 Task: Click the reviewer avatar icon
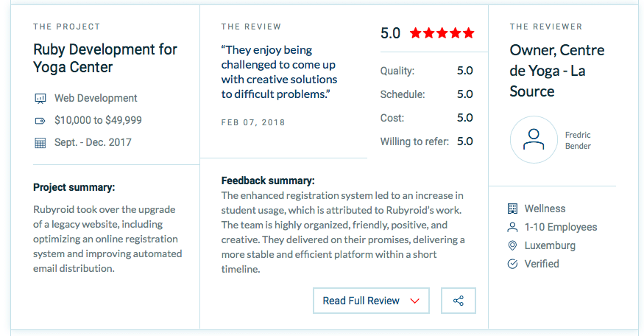[534, 140]
